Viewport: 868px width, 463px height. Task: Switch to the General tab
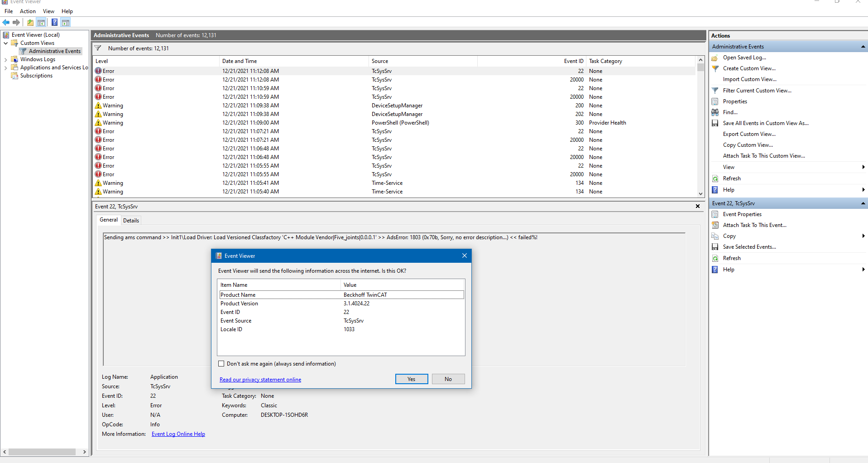point(109,220)
